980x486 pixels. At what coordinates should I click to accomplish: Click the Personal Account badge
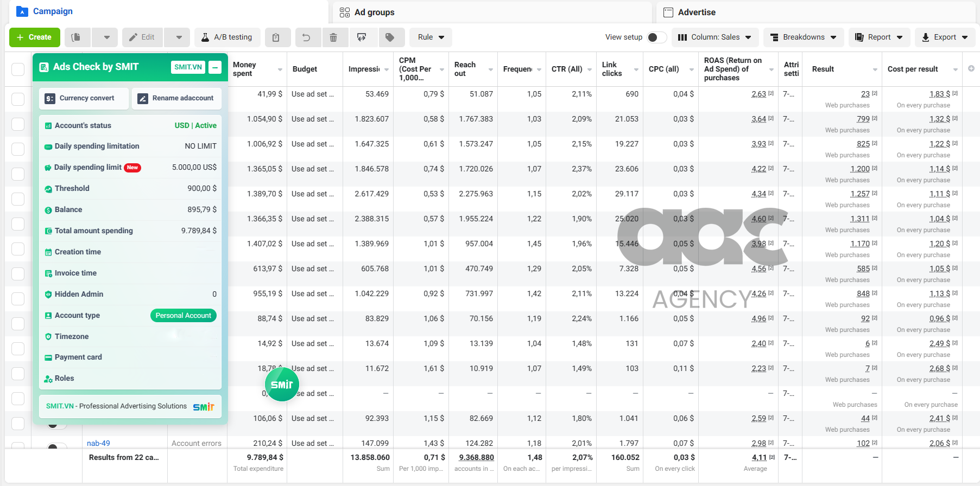point(183,316)
